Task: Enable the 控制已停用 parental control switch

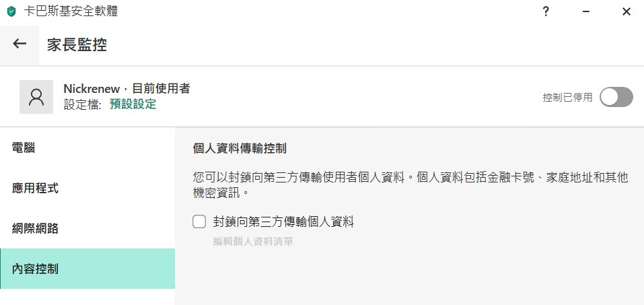Action: click(616, 97)
